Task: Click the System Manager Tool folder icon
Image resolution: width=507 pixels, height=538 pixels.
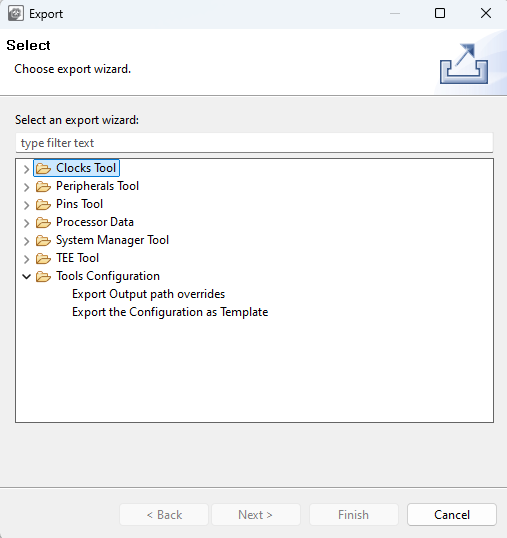Action: (x=44, y=241)
